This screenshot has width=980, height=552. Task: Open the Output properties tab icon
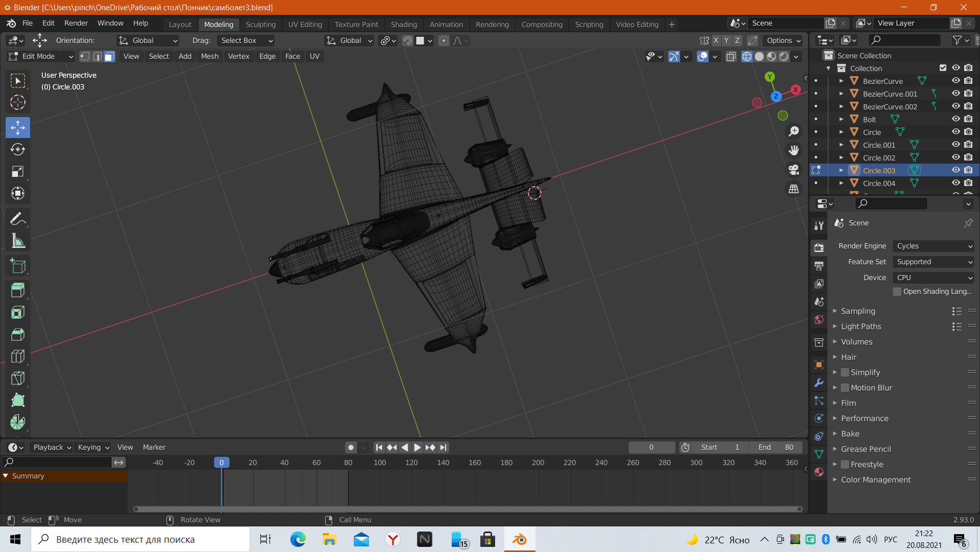coord(819,265)
